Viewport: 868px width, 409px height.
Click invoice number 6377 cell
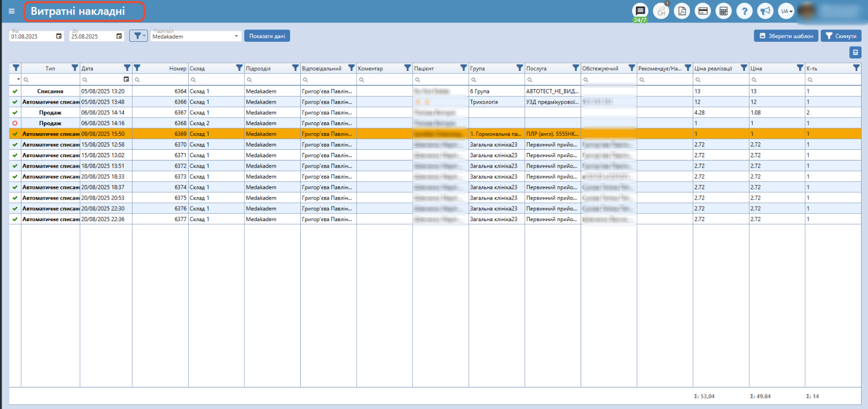point(160,220)
